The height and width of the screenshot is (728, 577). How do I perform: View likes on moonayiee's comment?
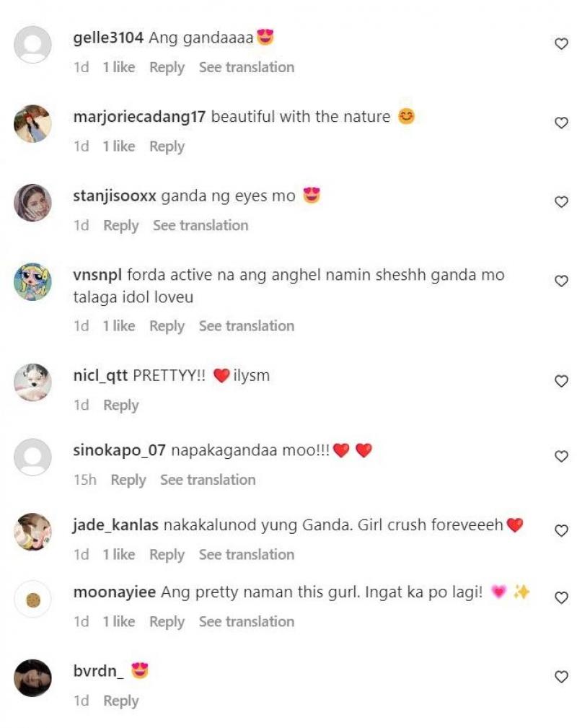coord(119,621)
